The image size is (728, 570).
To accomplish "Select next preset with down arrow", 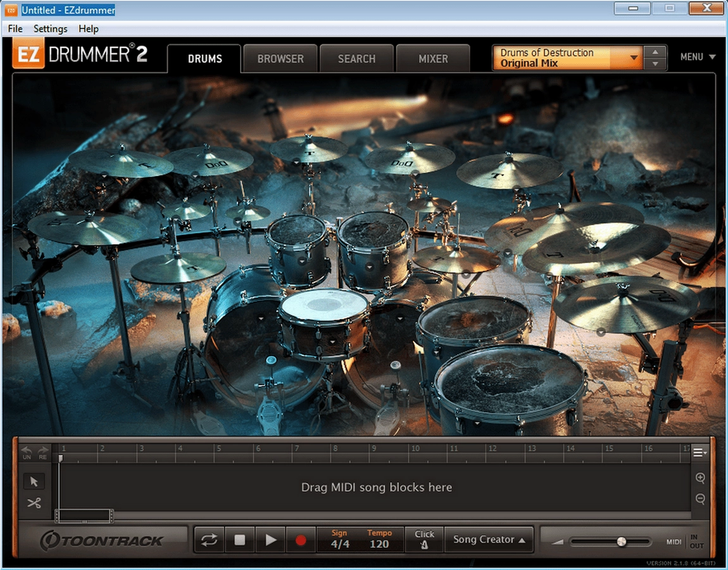I will pyautogui.click(x=655, y=63).
